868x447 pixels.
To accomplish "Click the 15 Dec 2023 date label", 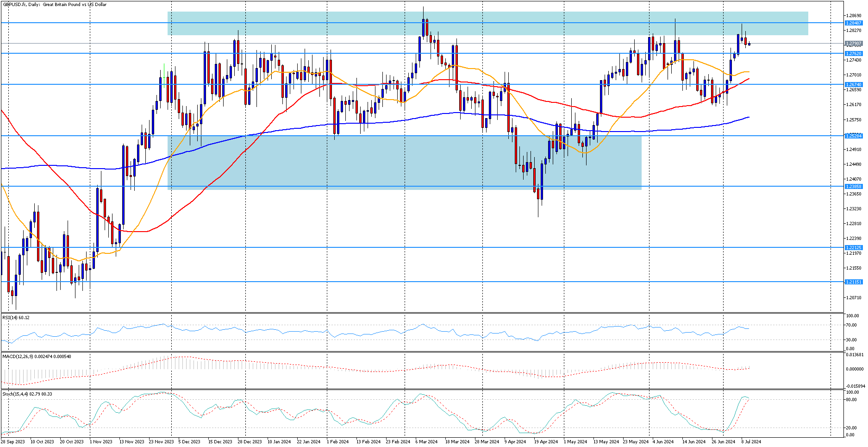I will click(x=220, y=442).
